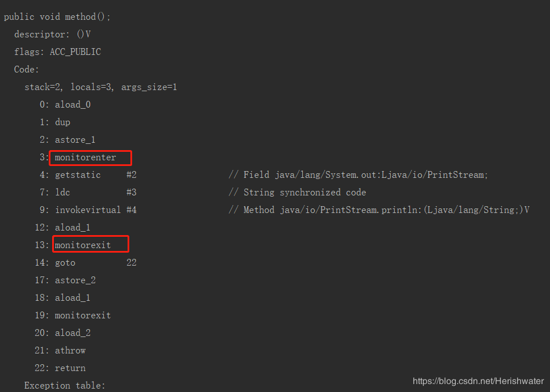Click the red-boxed monitorexit on line 13
Viewport: 550px width, 392px height.
83,245
